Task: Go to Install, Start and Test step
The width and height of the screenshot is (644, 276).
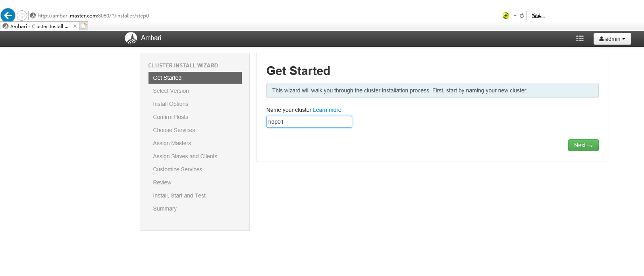Action: (179, 195)
